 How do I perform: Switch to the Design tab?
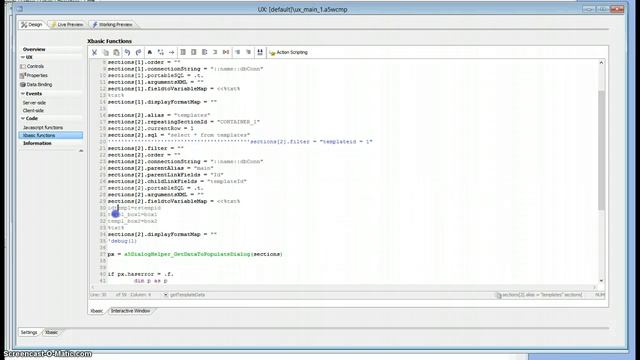tap(32, 24)
